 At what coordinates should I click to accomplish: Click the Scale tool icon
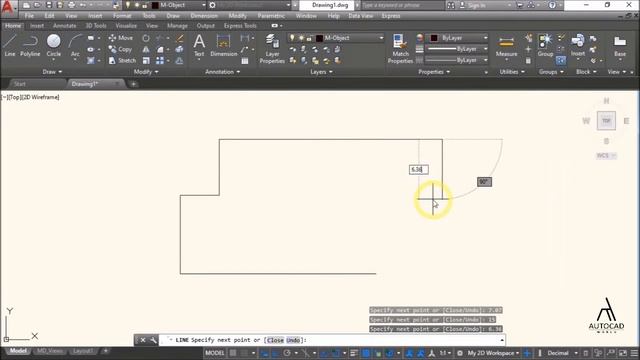pyautogui.click(x=146, y=60)
